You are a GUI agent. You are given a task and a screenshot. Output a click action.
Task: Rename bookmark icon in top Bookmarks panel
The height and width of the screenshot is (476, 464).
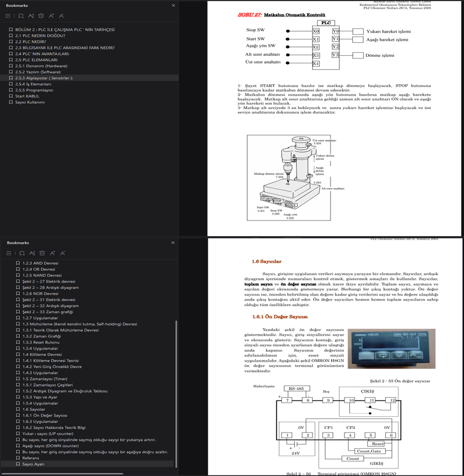[31, 16]
